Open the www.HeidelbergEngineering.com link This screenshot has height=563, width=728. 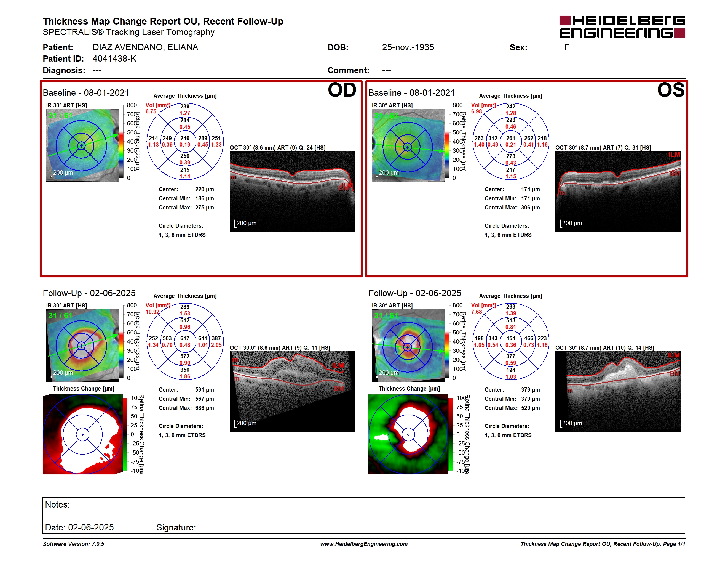[x=364, y=544]
